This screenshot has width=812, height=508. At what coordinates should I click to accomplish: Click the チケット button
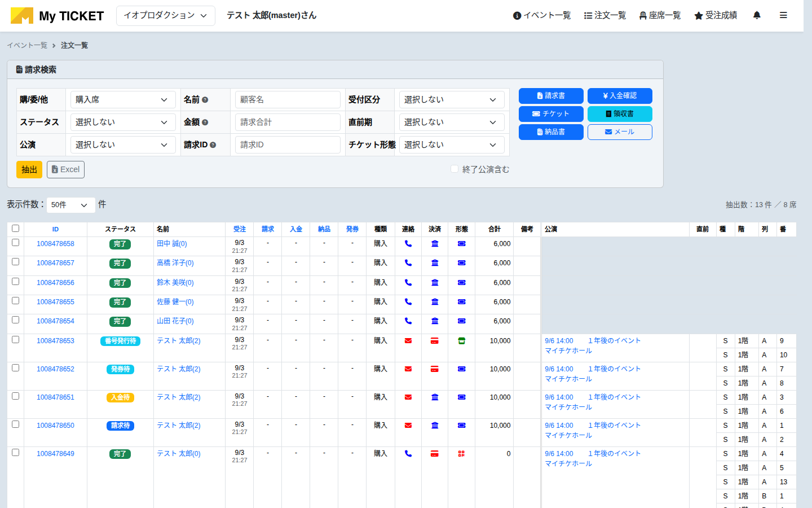(551, 114)
